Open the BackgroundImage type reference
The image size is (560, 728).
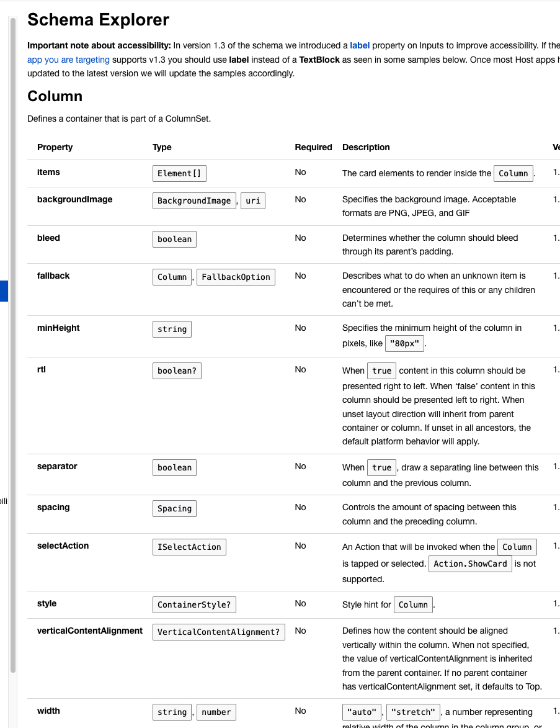pyautogui.click(x=194, y=200)
